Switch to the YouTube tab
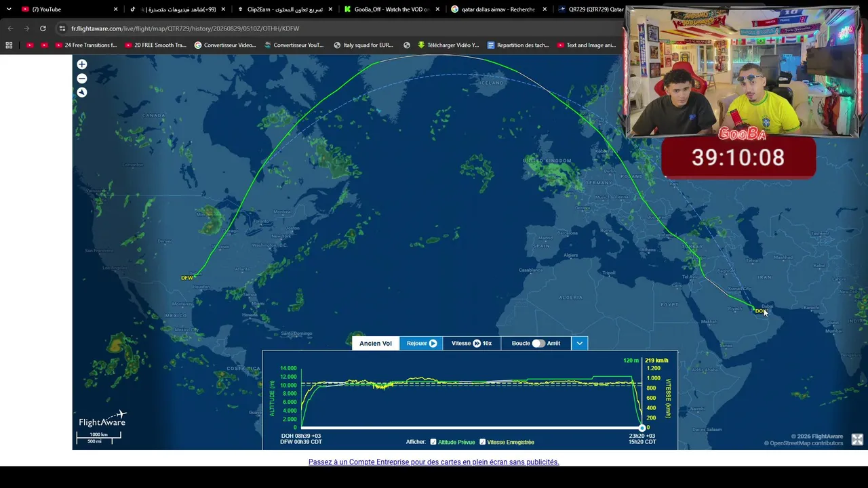The height and width of the screenshot is (488, 868). (x=69, y=9)
